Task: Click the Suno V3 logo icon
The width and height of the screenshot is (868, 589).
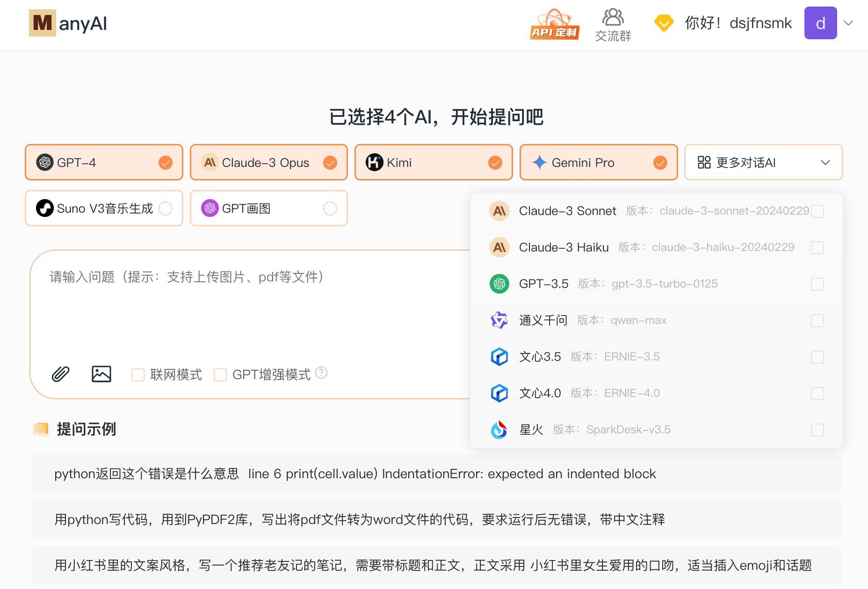Action: click(x=45, y=208)
